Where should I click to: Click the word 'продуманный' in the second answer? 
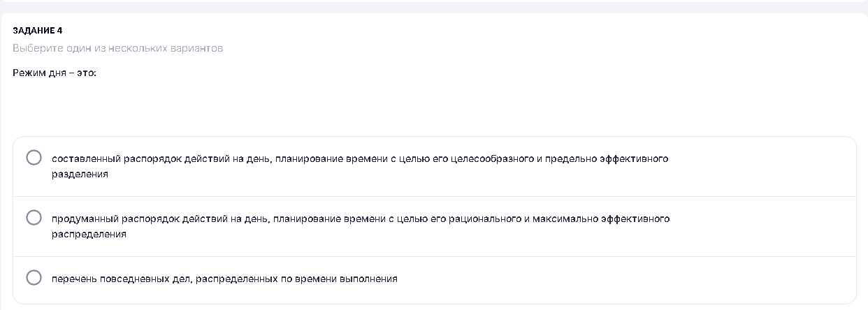85,219
